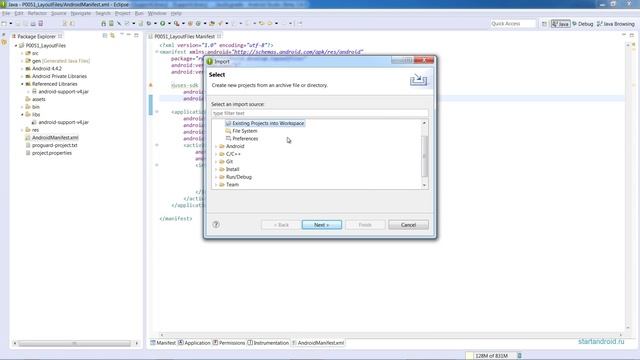640x360 pixels.
Task: Open the Android Virtual Device Manager icon
Action: coord(111,24)
